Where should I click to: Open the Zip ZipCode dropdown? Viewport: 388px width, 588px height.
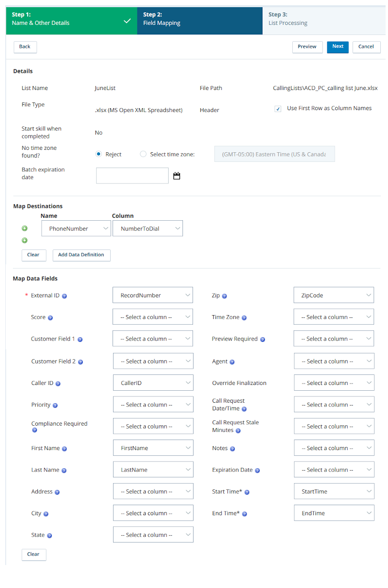(x=334, y=295)
